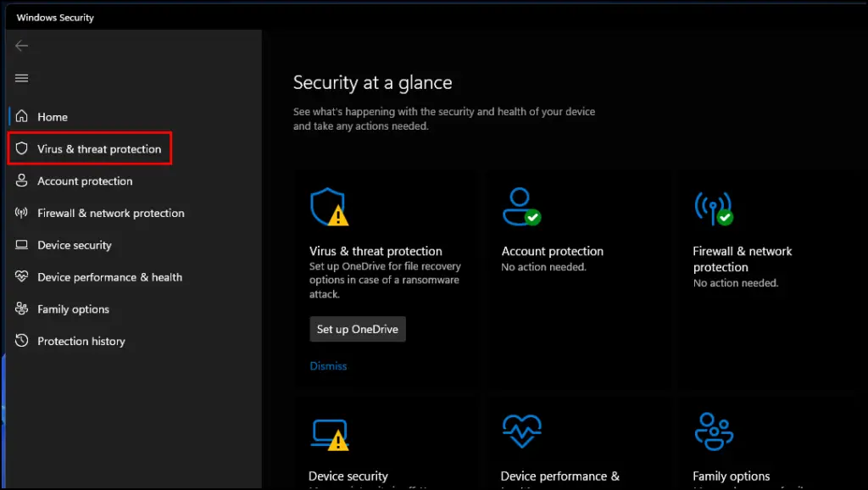Click the 'Windows Security' window title
This screenshot has height=490, width=868.
click(x=55, y=18)
